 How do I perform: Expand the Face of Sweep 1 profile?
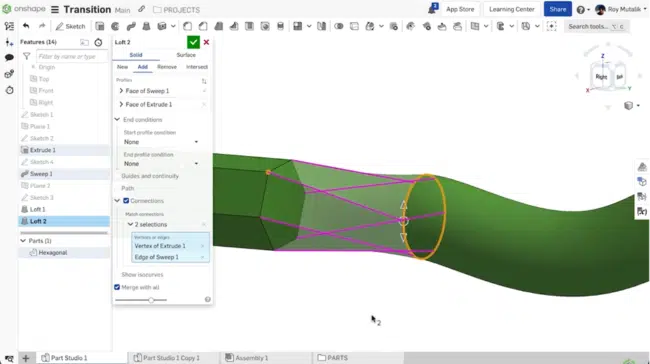point(121,91)
